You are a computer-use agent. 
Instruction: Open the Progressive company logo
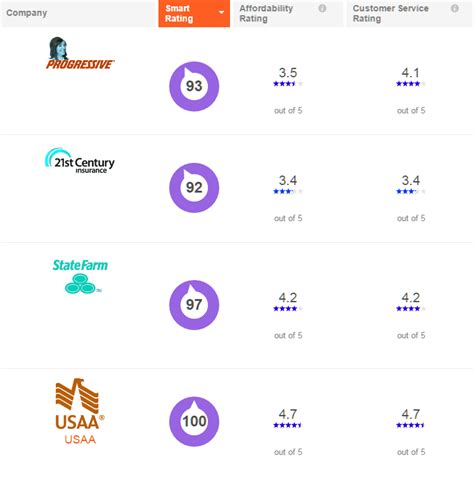pyautogui.click(x=80, y=53)
